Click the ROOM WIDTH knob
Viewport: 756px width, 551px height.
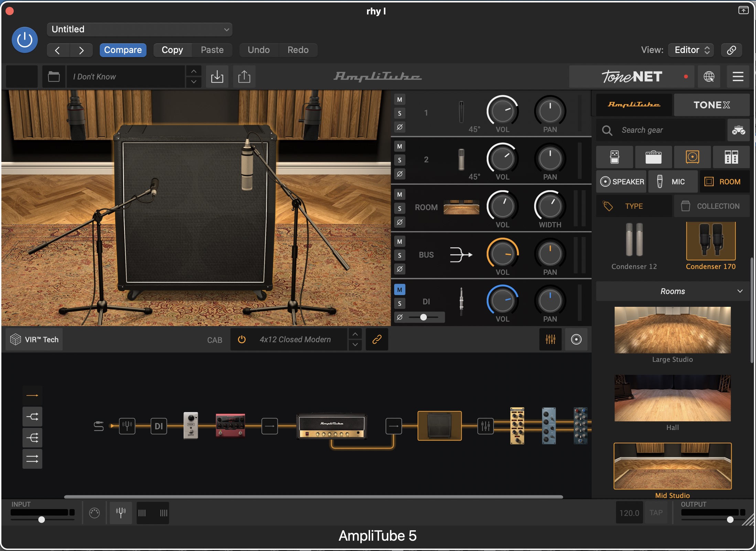550,206
